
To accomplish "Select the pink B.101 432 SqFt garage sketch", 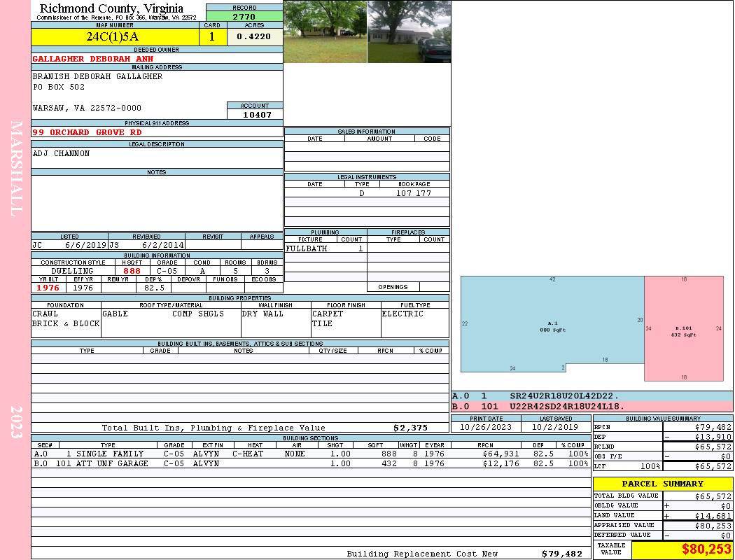I will 683,329.
